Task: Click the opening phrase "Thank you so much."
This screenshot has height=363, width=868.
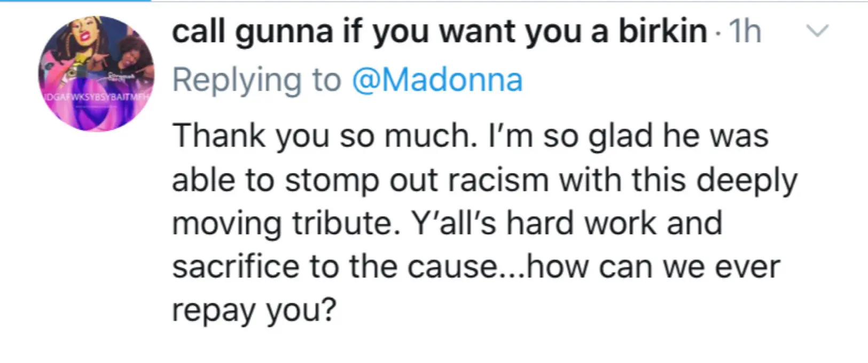Action: coord(325,135)
